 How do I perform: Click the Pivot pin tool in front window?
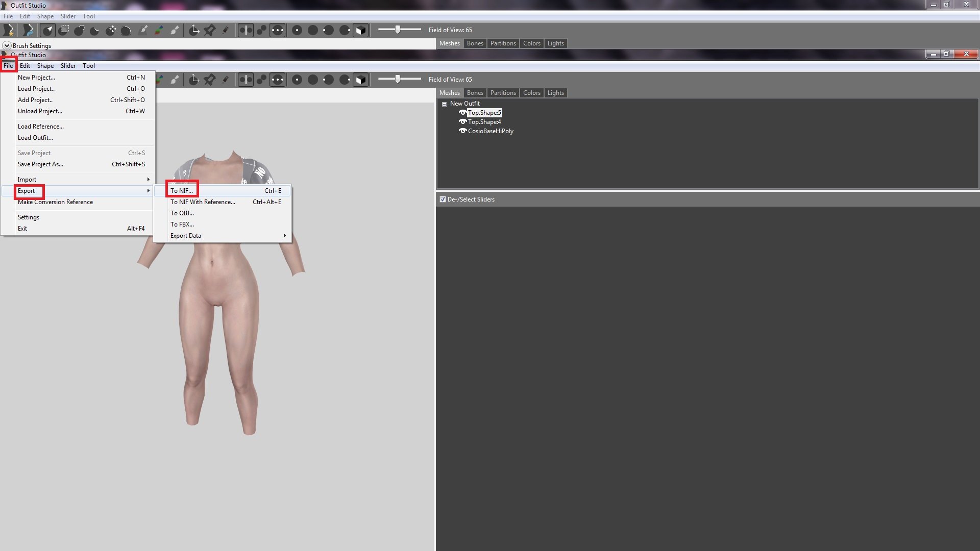click(210, 80)
